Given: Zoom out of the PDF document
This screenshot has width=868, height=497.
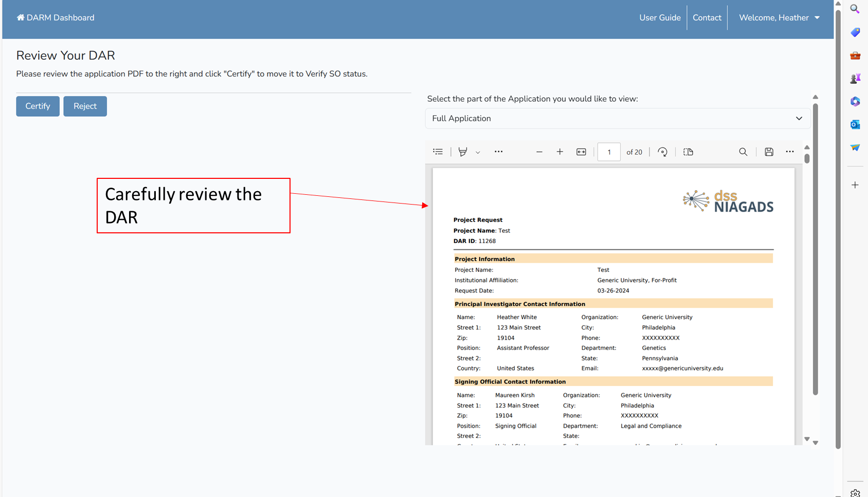Looking at the screenshot, I should pos(539,152).
